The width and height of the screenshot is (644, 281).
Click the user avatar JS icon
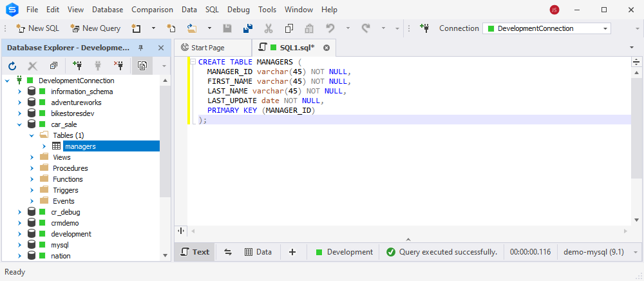tap(554, 10)
